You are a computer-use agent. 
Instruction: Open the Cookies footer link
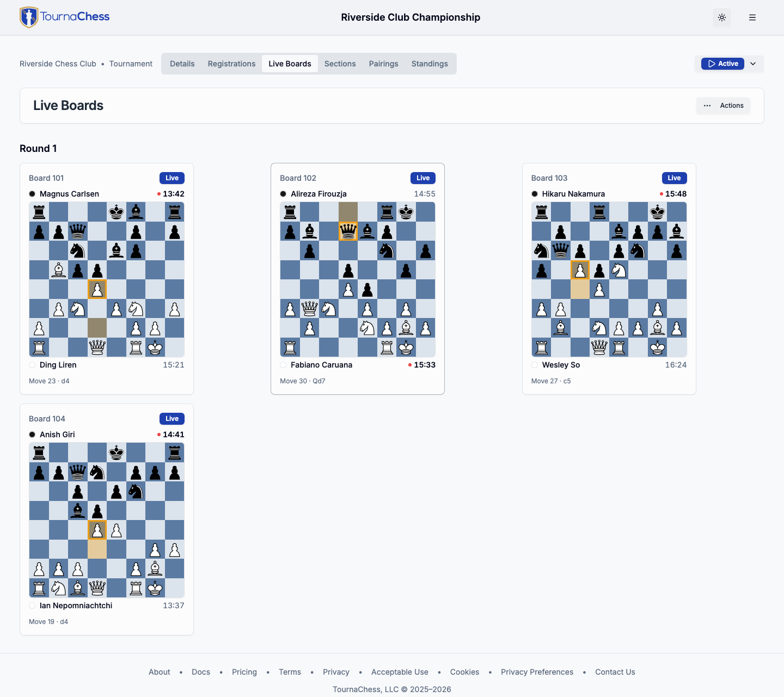point(464,672)
